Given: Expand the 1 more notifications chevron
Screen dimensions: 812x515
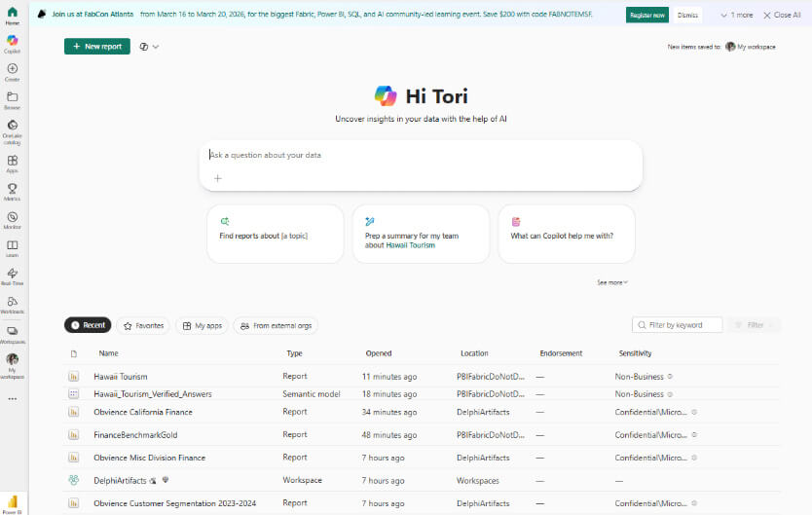Looking at the screenshot, I should pyautogui.click(x=737, y=16).
